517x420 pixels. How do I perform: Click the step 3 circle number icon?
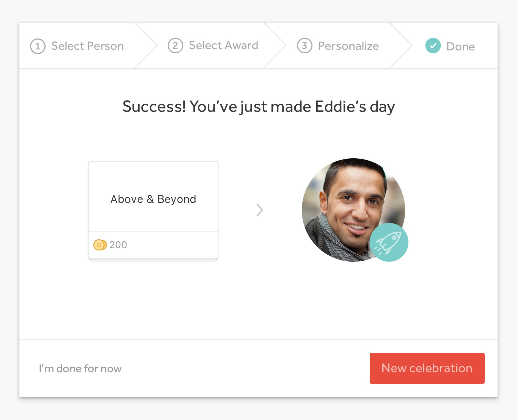(304, 46)
